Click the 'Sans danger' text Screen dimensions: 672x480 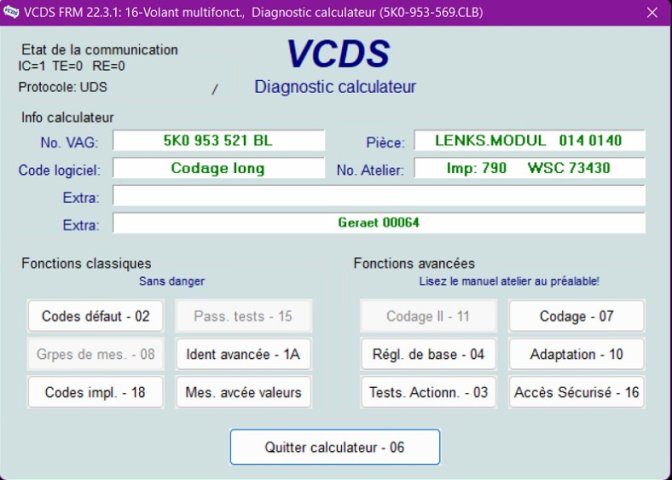pos(171,282)
